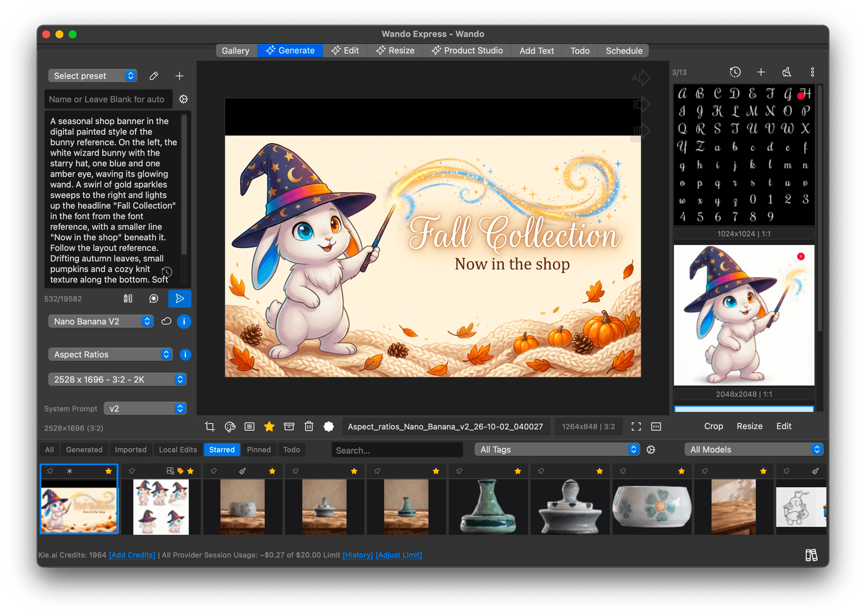Open prompt history clock in prompt box
Image resolution: width=866 pixels, height=616 pixels.
point(167,271)
